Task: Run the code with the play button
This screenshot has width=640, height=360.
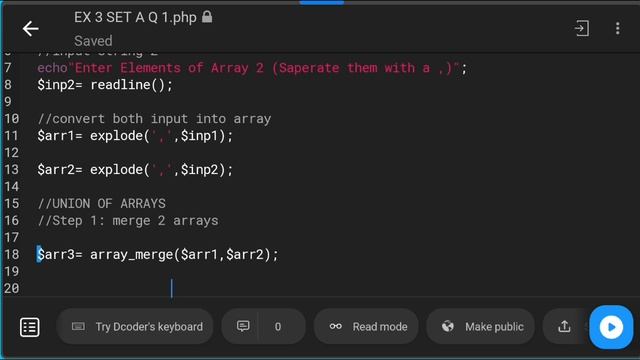Action: [x=611, y=327]
